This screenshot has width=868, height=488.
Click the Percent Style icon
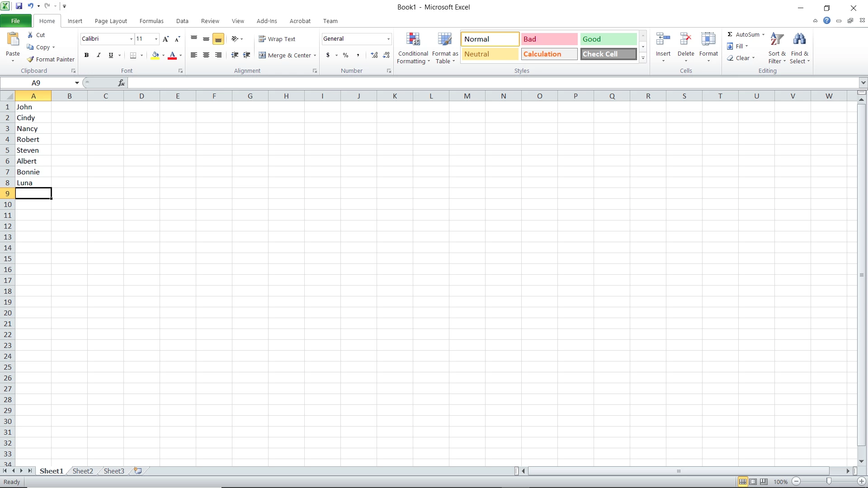[x=345, y=55]
